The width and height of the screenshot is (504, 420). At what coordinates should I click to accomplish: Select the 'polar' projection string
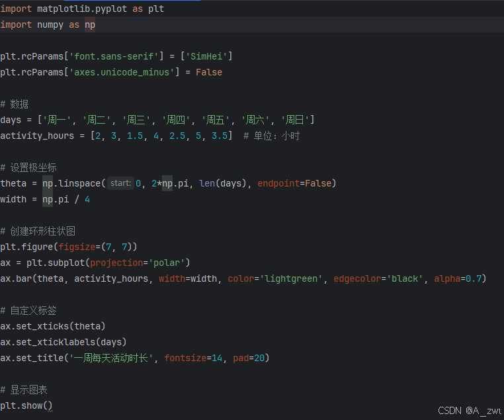point(167,263)
